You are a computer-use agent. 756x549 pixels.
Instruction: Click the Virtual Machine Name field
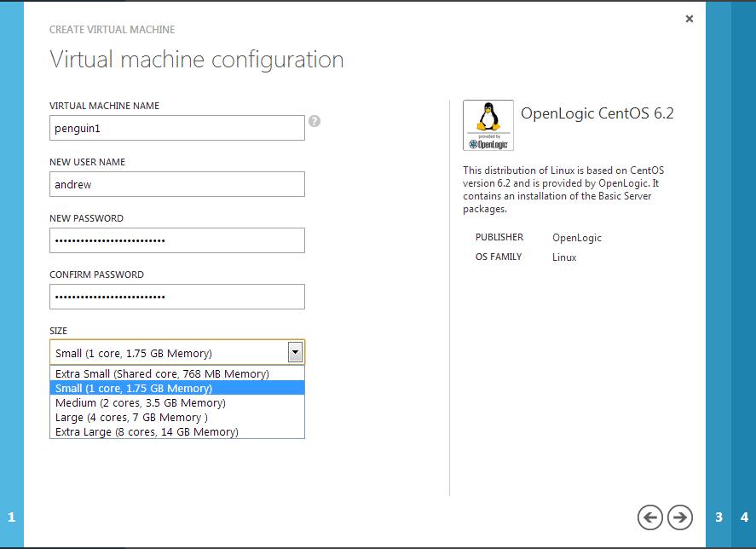pos(176,128)
